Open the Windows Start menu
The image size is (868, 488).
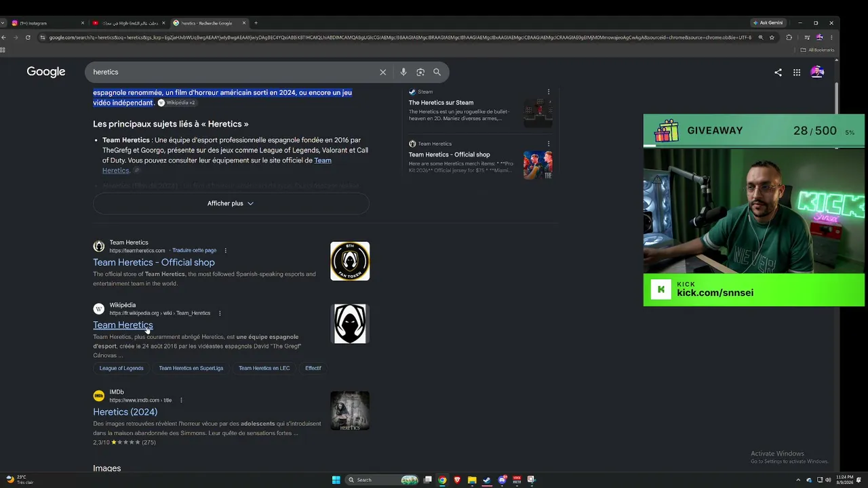tap(336, 480)
